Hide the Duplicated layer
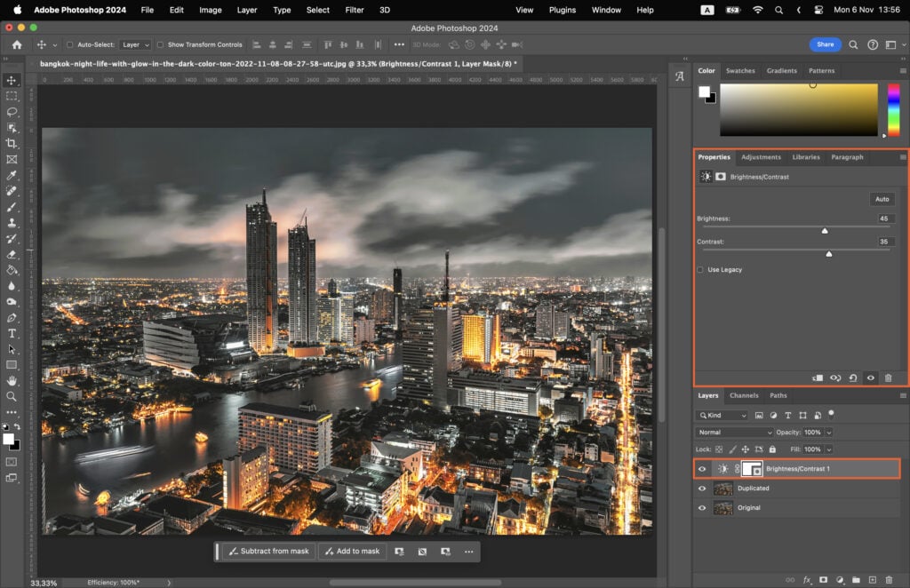 702,488
